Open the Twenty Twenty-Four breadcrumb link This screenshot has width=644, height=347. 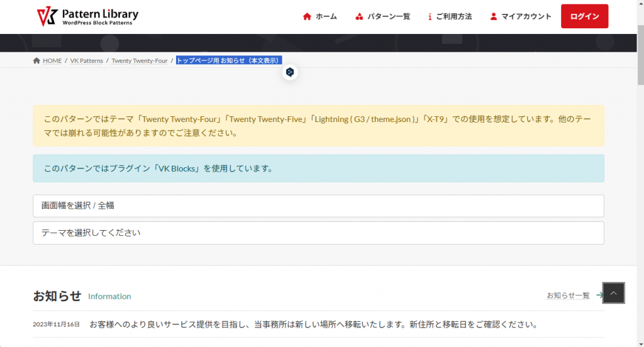140,61
